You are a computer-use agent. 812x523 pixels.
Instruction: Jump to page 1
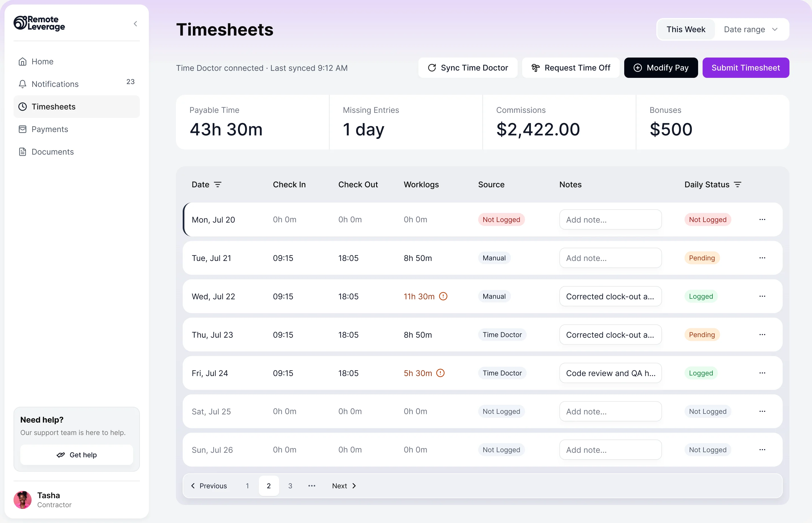[x=247, y=486]
